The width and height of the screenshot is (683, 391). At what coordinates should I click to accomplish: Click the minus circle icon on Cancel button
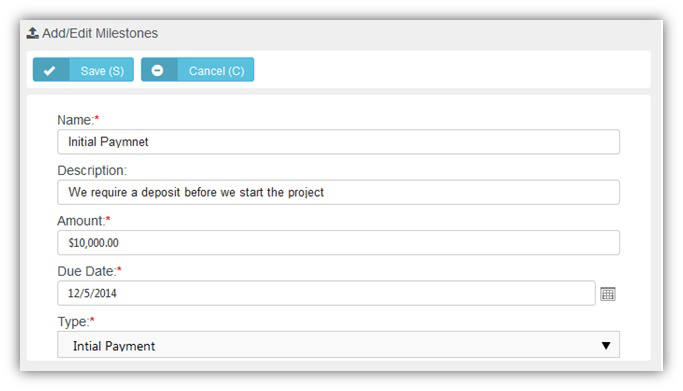[x=157, y=70]
